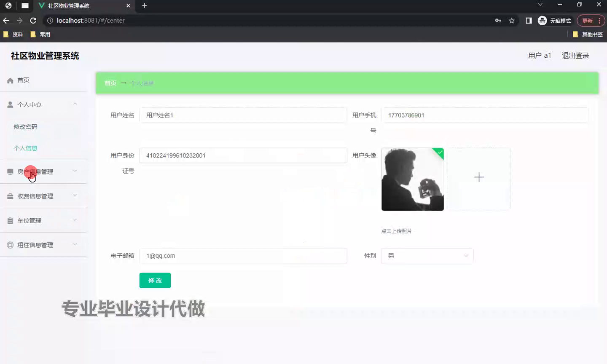Image resolution: width=607 pixels, height=364 pixels.
Task: Expand the 房产信息管理 menu arrow
Action: point(75,171)
